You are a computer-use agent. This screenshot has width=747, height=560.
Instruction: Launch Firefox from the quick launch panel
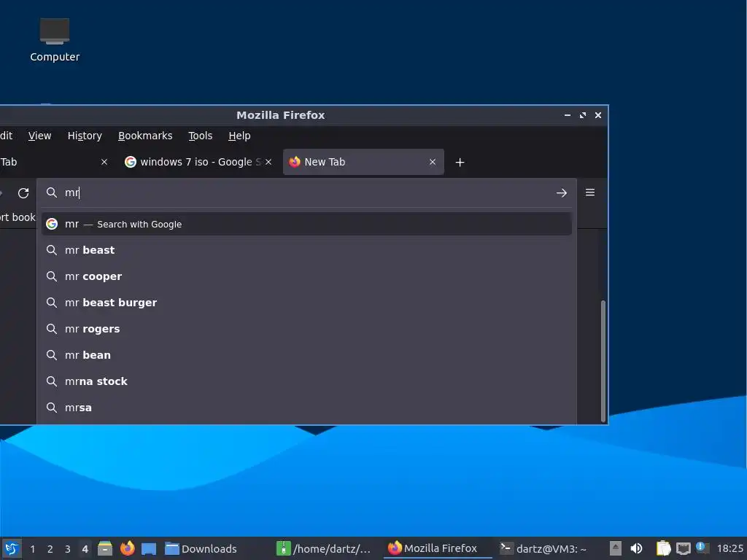127,548
